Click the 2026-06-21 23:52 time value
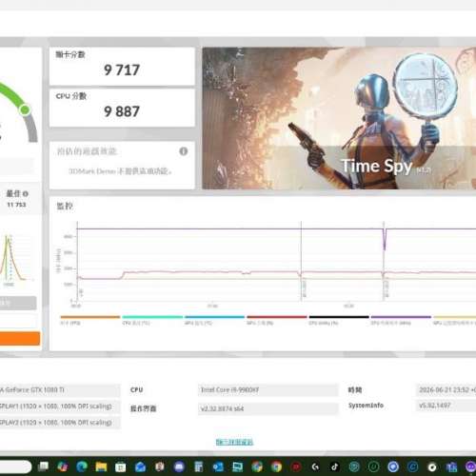 tap(447, 389)
